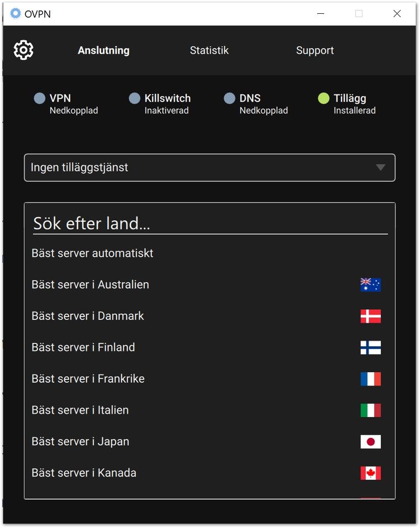Switch to the Anslutning tab

[x=103, y=50]
